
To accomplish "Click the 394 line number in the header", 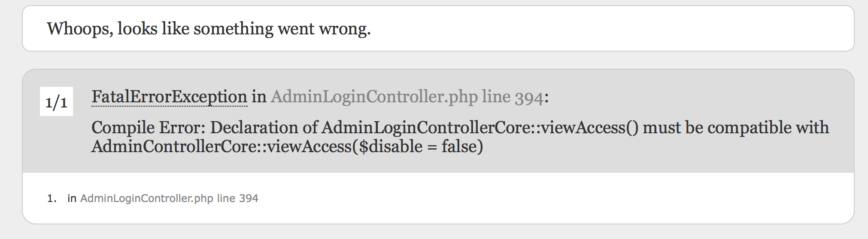I will (x=529, y=97).
